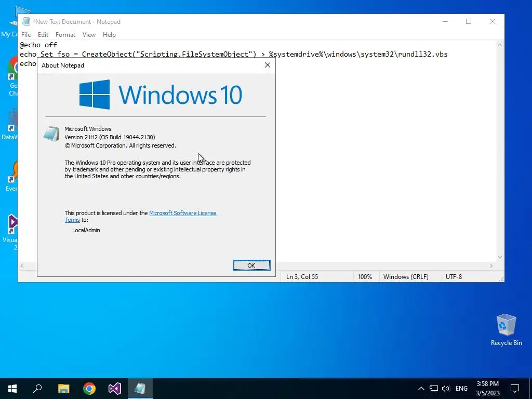This screenshot has height=399, width=532.
Task: Select Visual Studio desktop shortcut
Action: point(11,232)
